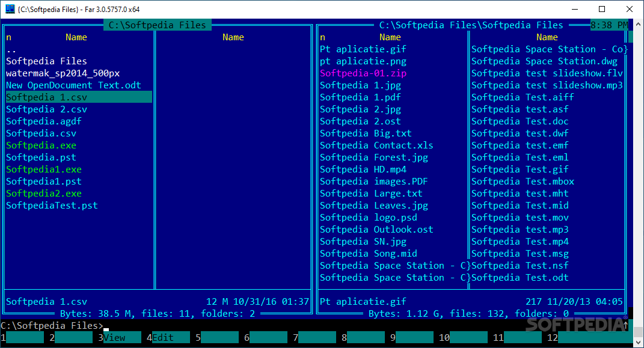Select 'Softpedia 1.jpg' file

(x=360, y=85)
